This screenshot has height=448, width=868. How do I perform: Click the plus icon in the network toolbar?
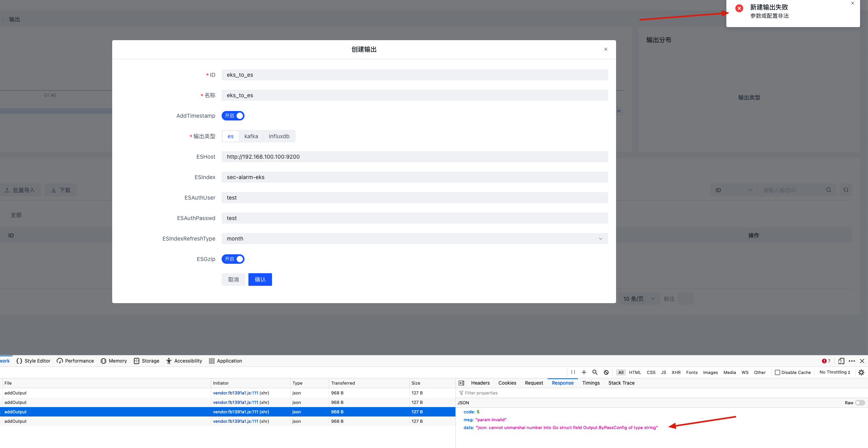[584, 372]
